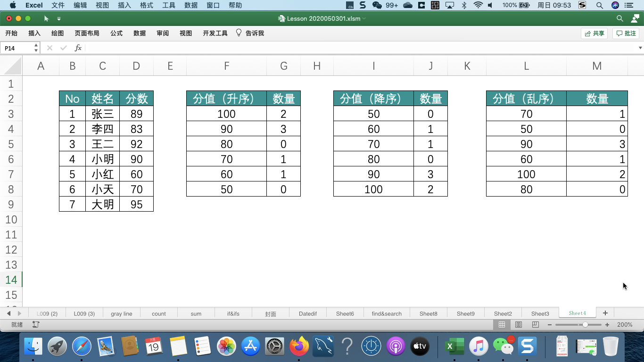Open the 格式 menu in menu bar

147,5
